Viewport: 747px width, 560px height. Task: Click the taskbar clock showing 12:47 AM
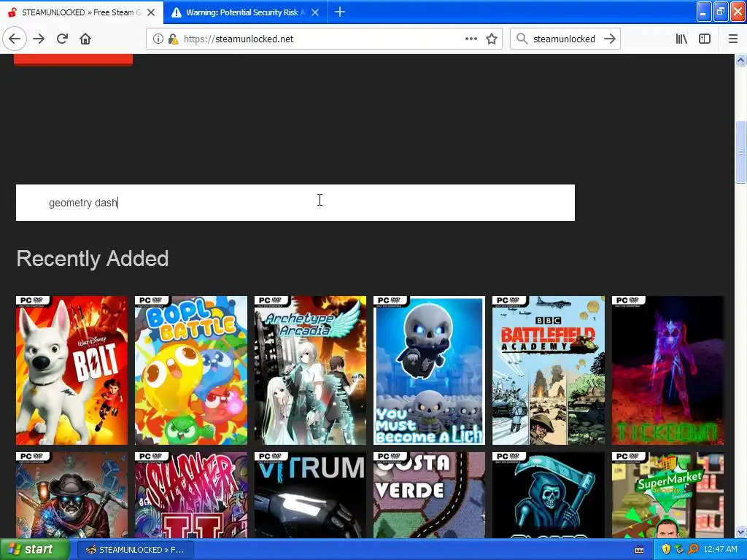[x=720, y=550]
